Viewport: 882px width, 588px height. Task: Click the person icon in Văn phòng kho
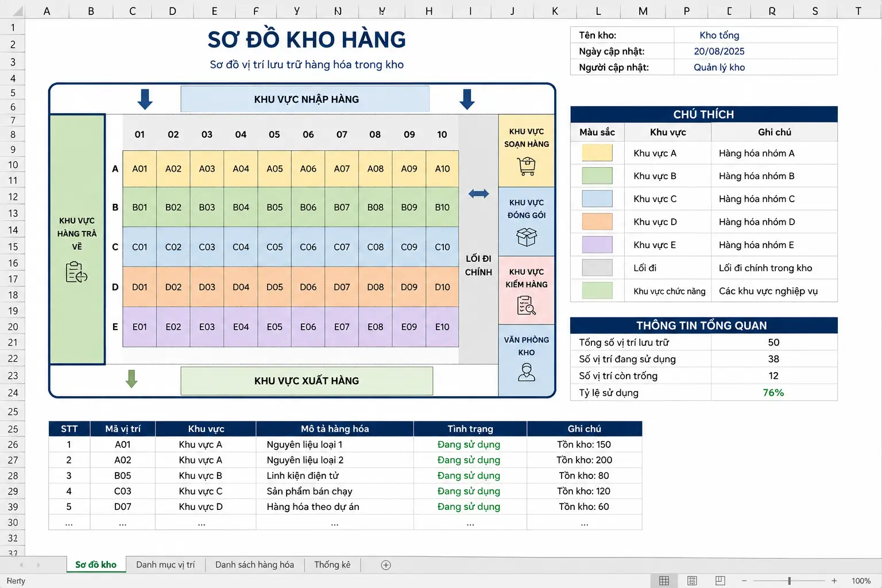click(527, 373)
